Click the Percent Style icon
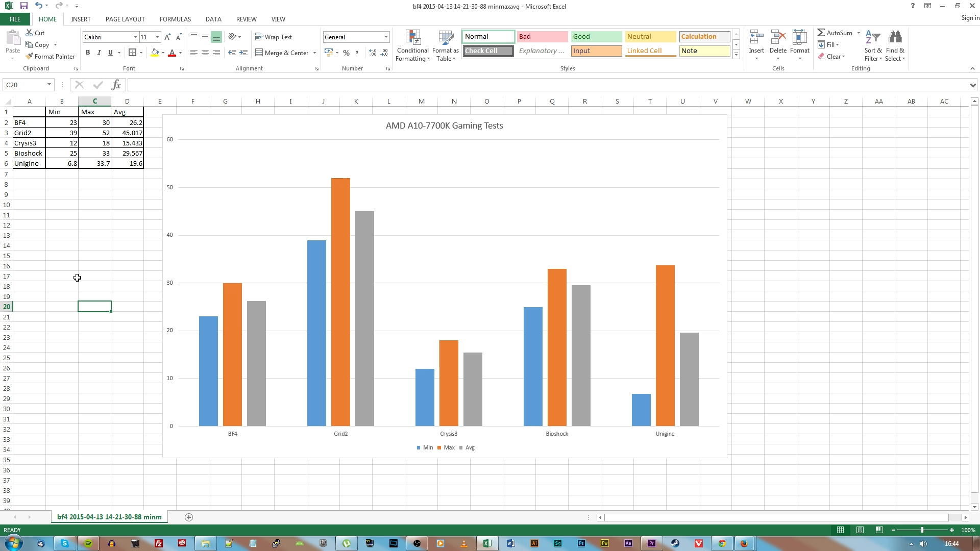Image resolution: width=980 pixels, height=551 pixels. coord(346,53)
